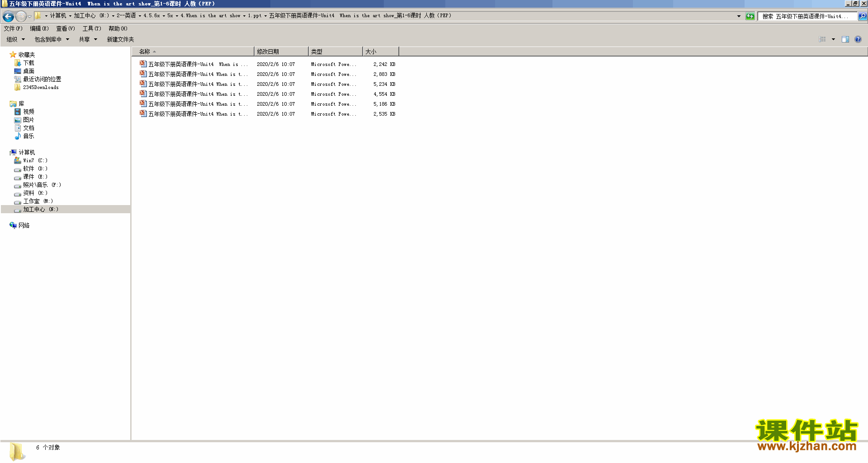Sort by 大小 column header

click(x=381, y=51)
